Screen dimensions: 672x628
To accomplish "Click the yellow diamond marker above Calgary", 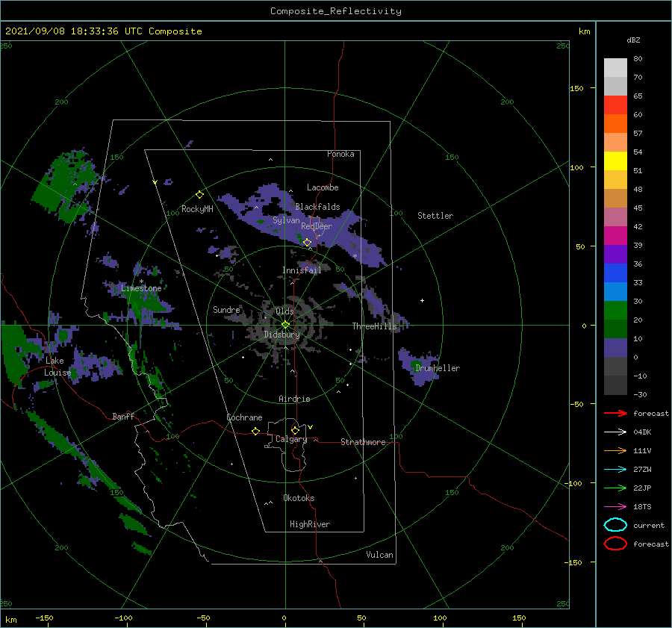I will pyautogui.click(x=295, y=430).
